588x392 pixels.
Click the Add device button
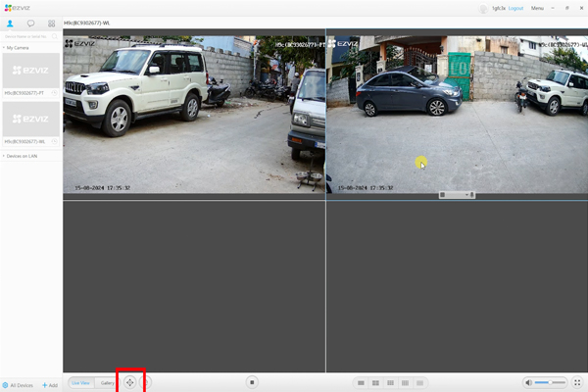49,385
